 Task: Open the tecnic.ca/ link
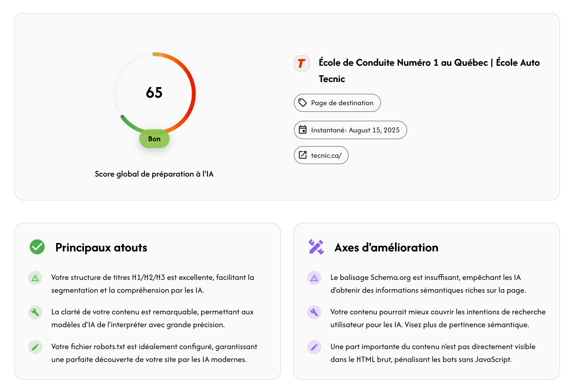tap(326, 155)
